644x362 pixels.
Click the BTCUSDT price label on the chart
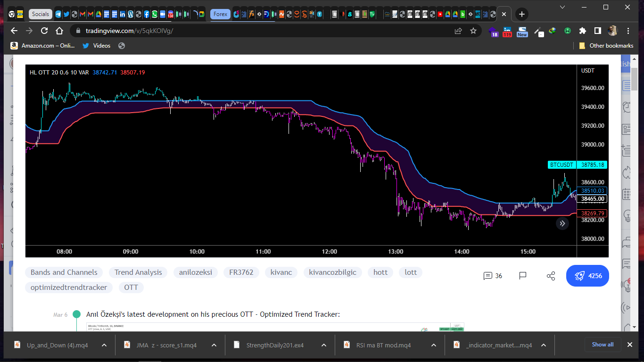point(562,165)
